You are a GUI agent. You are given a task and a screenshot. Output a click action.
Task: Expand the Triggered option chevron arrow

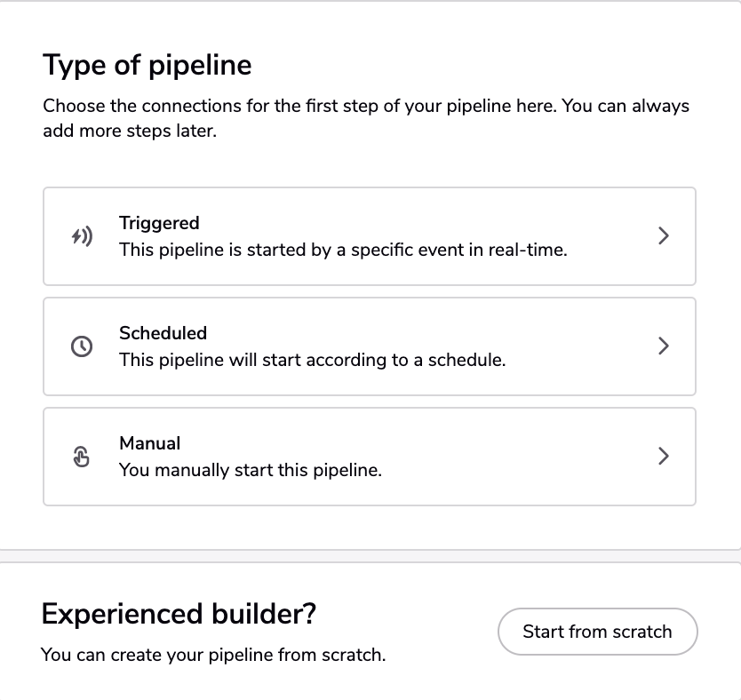(x=664, y=235)
